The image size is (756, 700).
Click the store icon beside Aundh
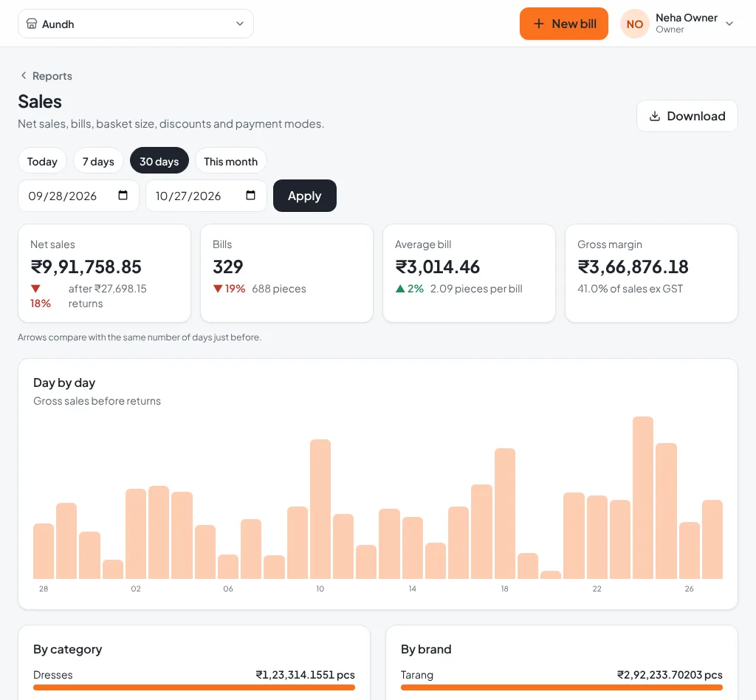pyautogui.click(x=31, y=24)
